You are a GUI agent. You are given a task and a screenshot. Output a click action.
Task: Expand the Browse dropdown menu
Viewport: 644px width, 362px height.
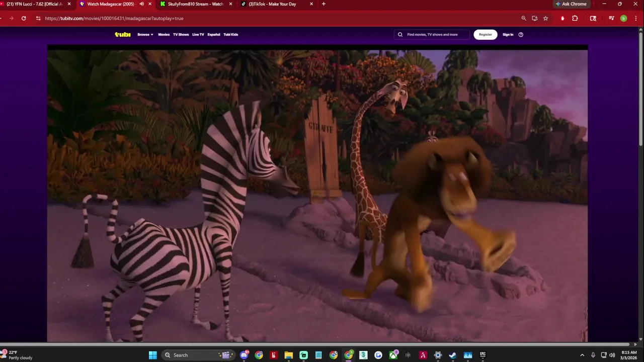pyautogui.click(x=145, y=35)
